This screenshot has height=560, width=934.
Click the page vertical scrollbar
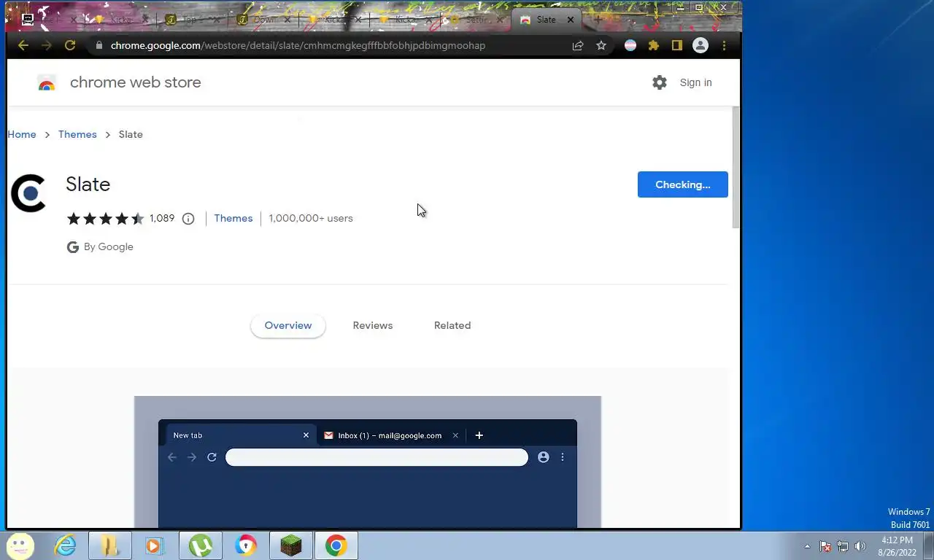[736, 168]
